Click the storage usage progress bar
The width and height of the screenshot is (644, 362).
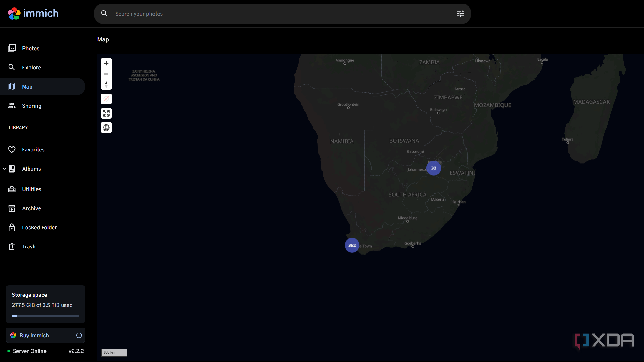[x=46, y=316]
